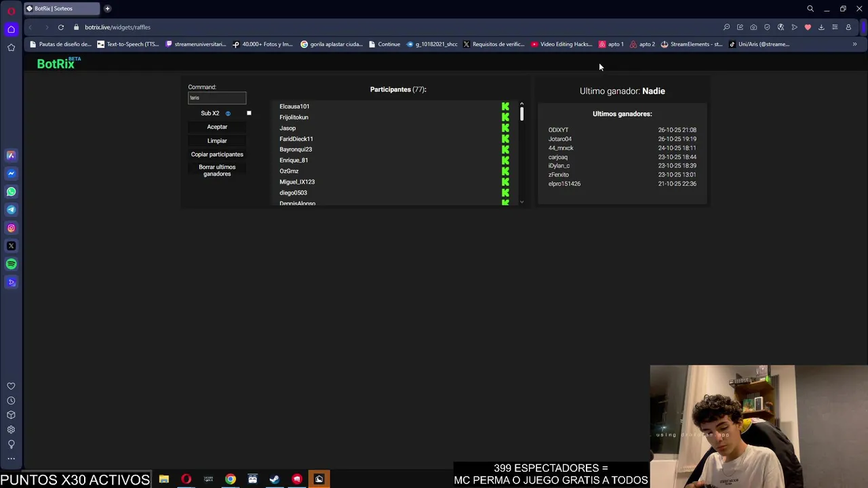Open X (Twitter) in the sidebar
The height and width of the screenshot is (488, 868).
click(11, 246)
